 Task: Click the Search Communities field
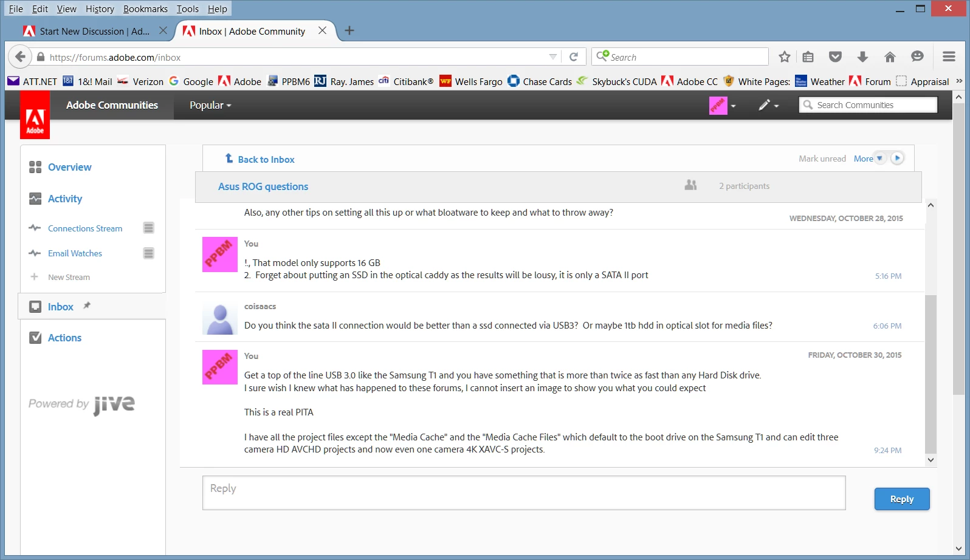[868, 105]
